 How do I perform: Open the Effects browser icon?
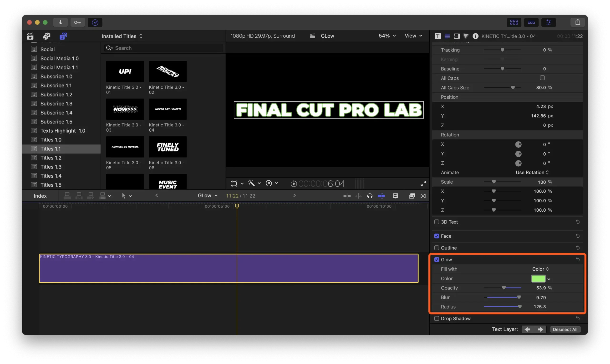[x=412, y=196]
